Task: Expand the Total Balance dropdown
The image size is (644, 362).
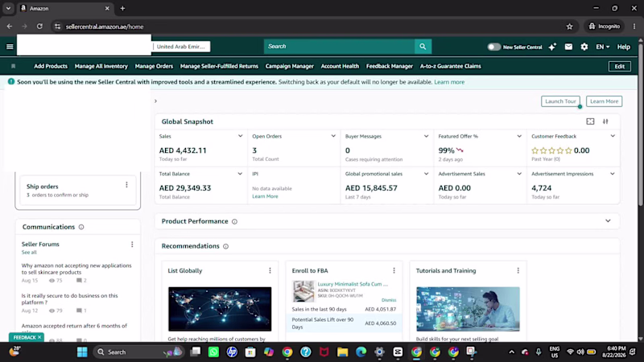Action: (x=240, y=174)
